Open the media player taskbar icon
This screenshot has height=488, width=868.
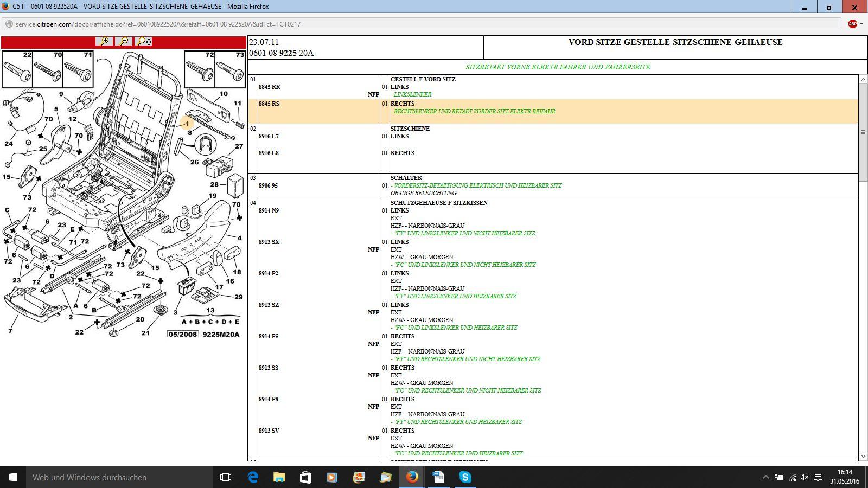pos(332,477)
